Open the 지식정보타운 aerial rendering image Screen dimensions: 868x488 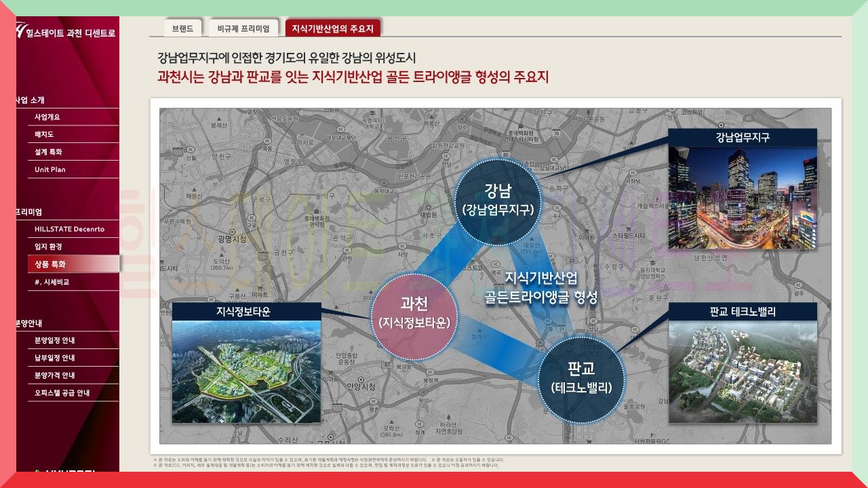click(245, 371)
